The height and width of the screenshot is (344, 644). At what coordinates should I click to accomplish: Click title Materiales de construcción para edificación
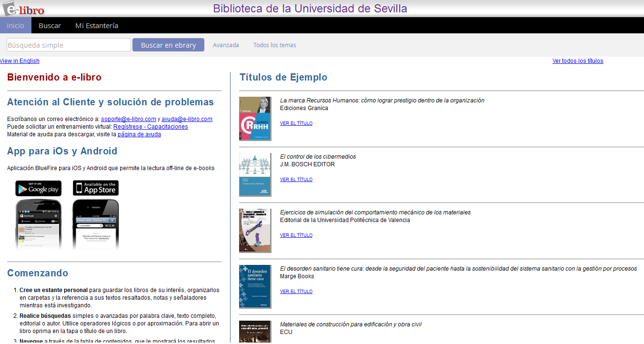(x=351, y=324)
